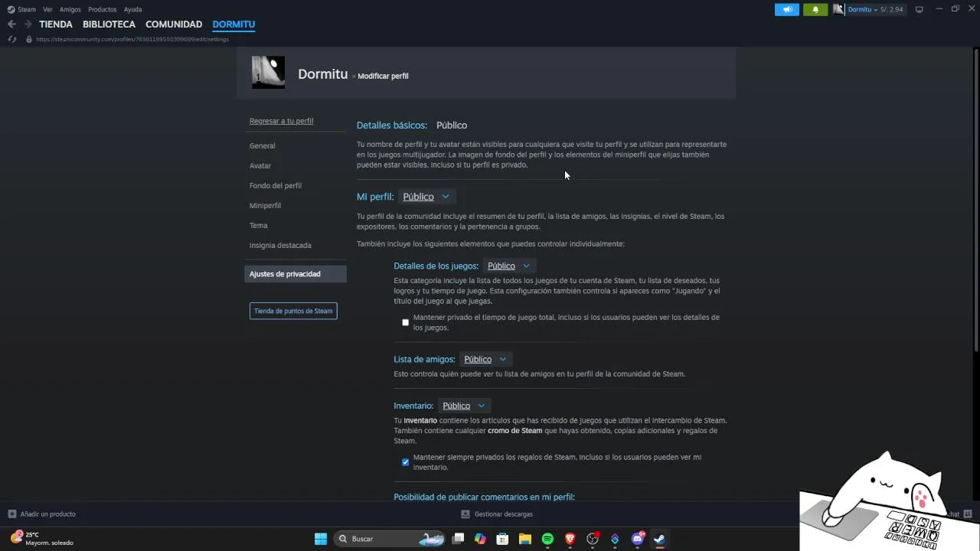
Task: Click the page URL address field
Action: 132,39
